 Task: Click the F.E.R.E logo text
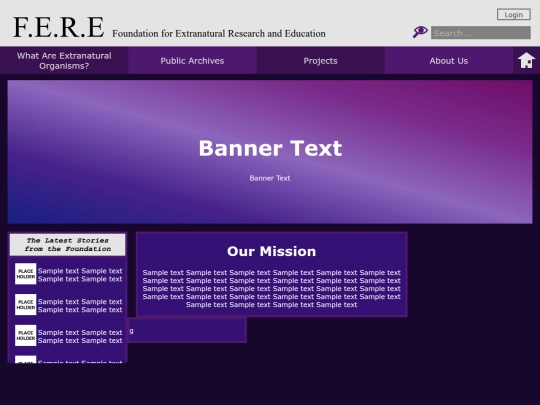point(59,27)
